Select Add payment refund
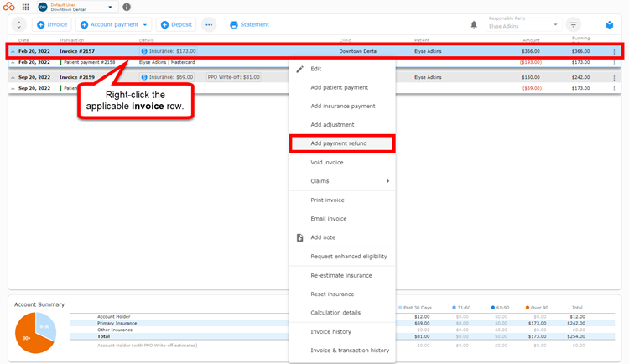 342,143
